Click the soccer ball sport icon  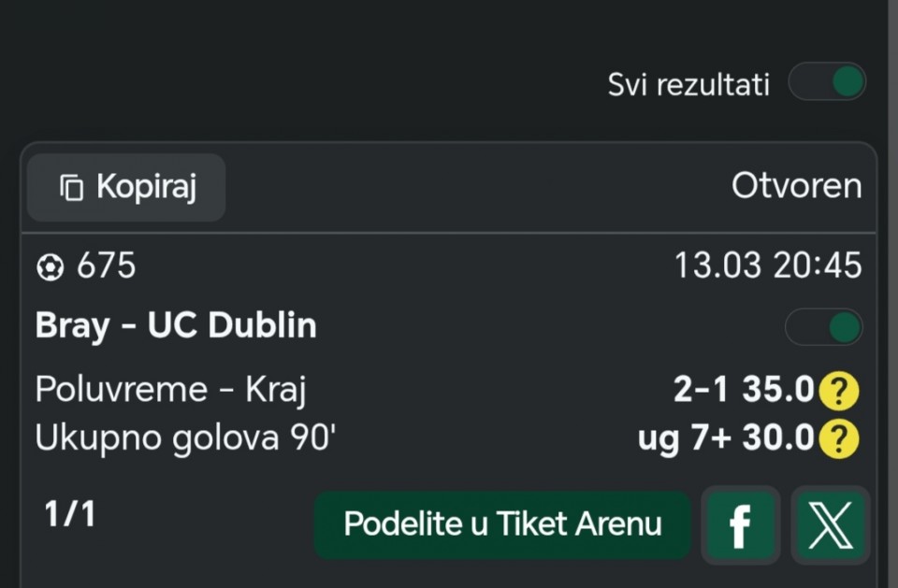(x=50, y=268)
